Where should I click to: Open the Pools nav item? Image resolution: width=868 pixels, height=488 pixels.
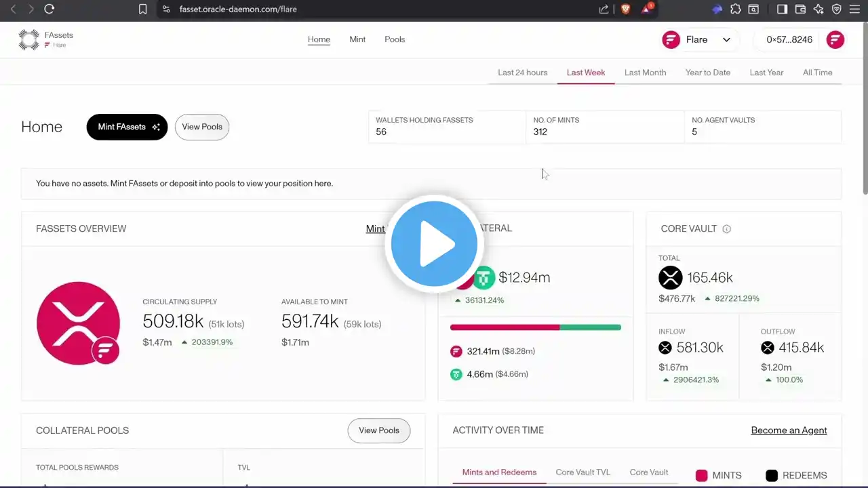[395, 39]
